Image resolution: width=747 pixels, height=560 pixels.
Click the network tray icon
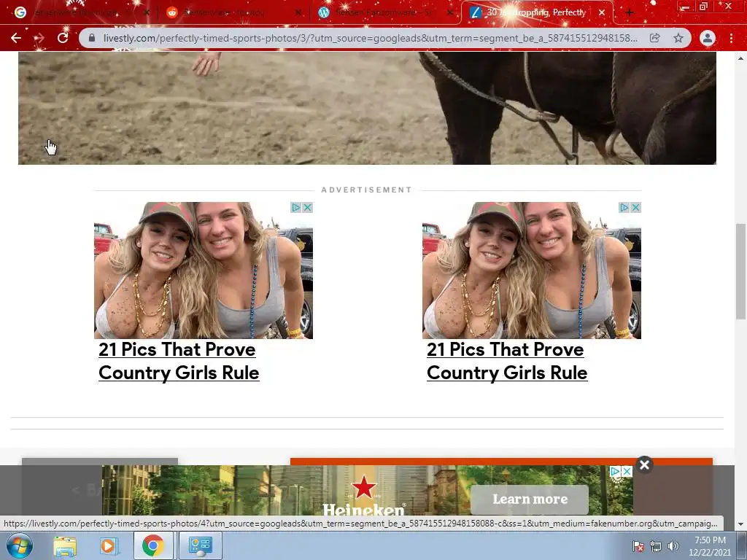coord(656,546)
